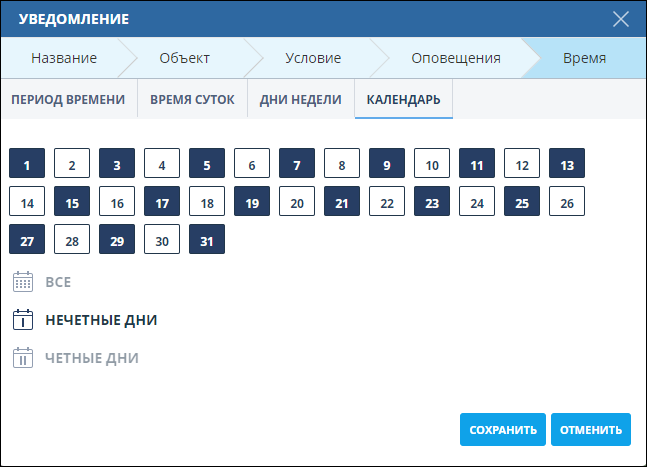Screen dimensions: 647x467
Task: Deselect day 1 in calendar
Action: [x=27, y=163]
